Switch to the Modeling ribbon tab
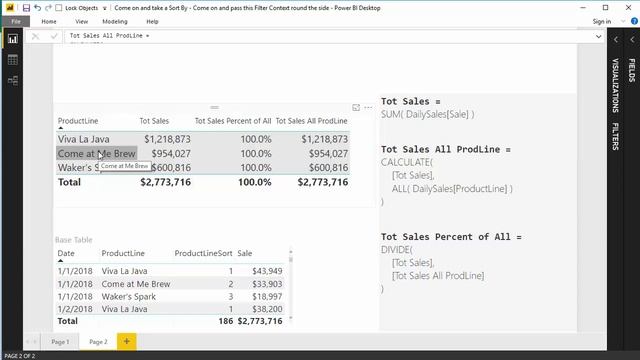Screen dimensions: 640x360 point(115,22)
